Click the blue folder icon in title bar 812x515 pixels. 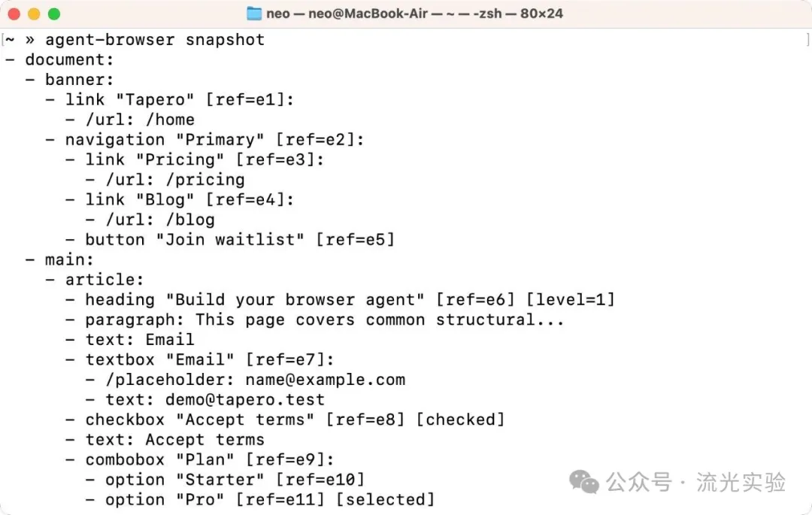pos(254,14)
